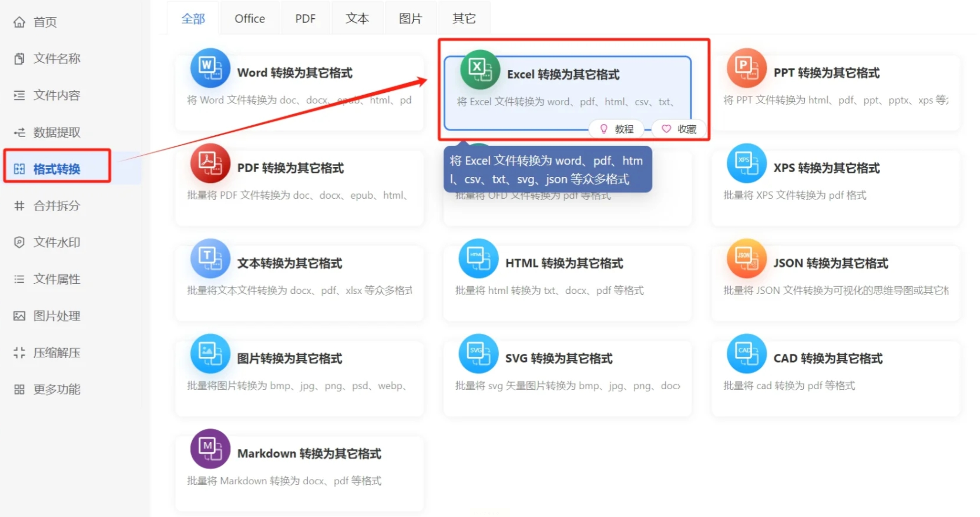Switch to the Office tab
The height and width of the screenshot is (517, 980).
click(x=250, y=18)
